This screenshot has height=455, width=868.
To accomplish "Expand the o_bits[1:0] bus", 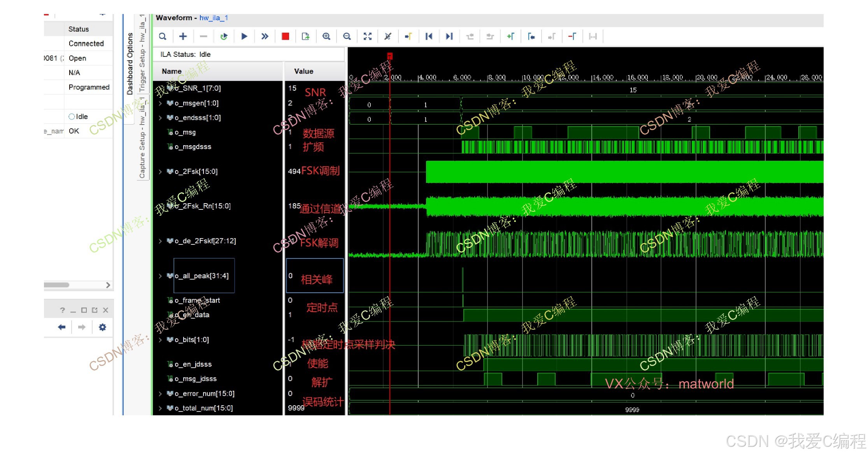I will 160,340.
